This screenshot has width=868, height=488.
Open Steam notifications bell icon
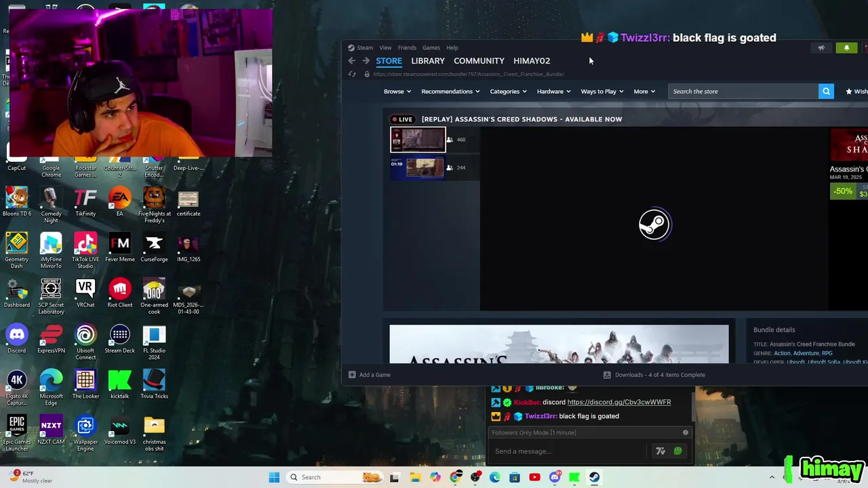[846, 47]
